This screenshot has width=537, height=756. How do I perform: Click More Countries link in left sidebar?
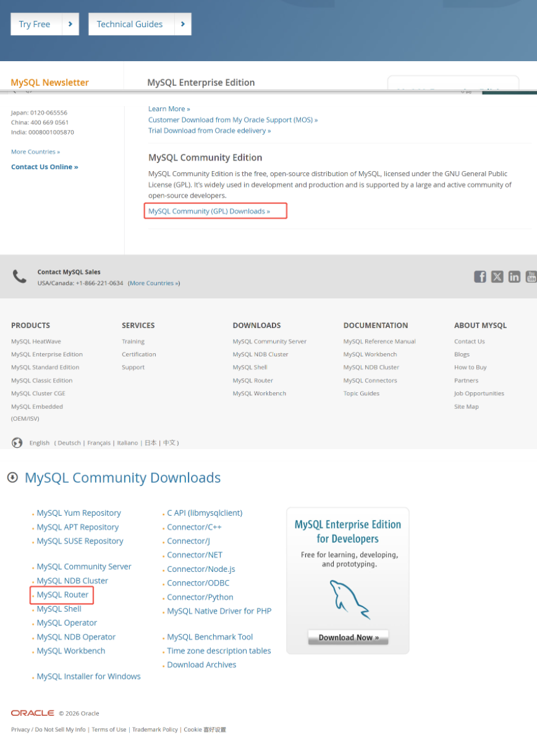click(x=36, y=151)
